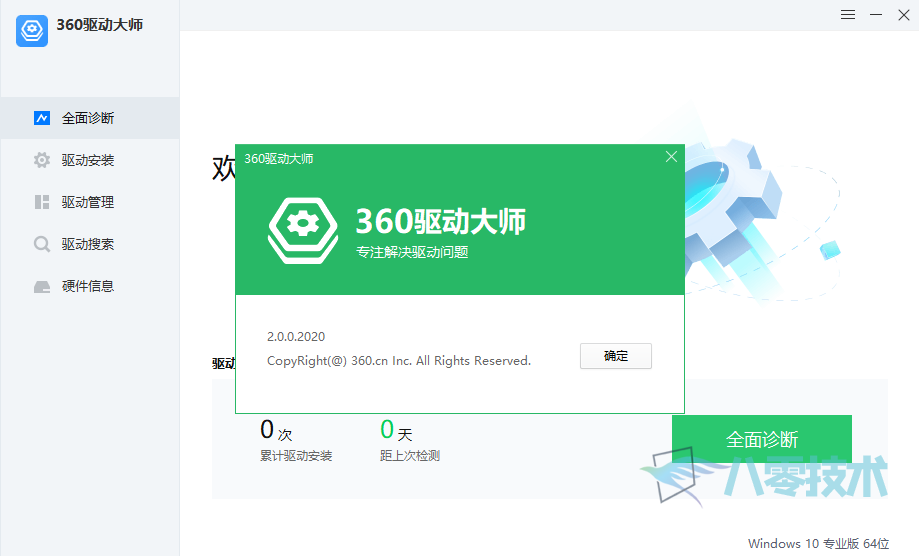Click the 360驱动大师 logo icon in sidebar
Screen dimensions: 919x556
[32, 30]
